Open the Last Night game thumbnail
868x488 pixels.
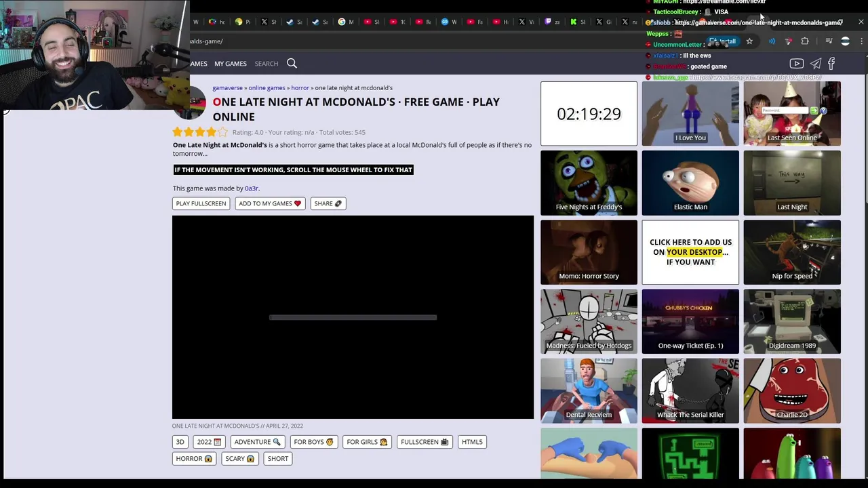click(x=792, y=183)
